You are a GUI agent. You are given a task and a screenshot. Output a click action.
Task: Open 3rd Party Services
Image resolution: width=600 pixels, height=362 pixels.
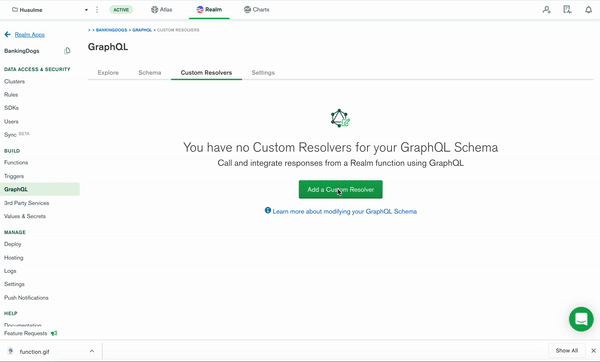point(26,203)
